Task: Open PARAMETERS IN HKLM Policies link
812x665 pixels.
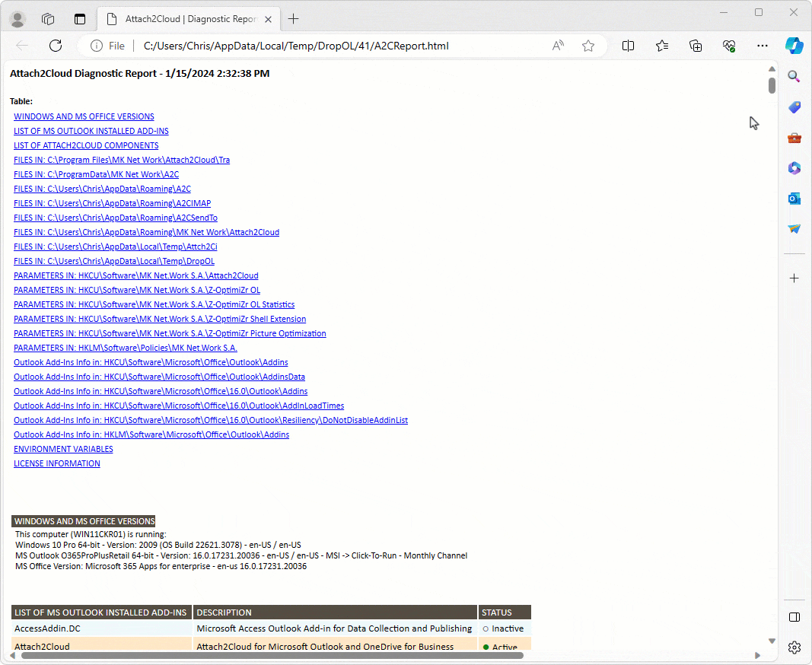Action: pyautogui.click(x=126, y=348)
